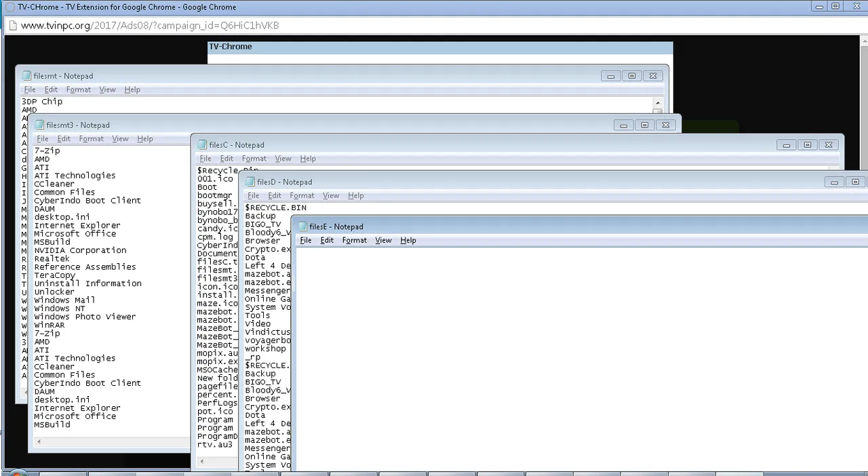
Task: Minimize the filesD Notepad window
Action: [x=835, y=182]
